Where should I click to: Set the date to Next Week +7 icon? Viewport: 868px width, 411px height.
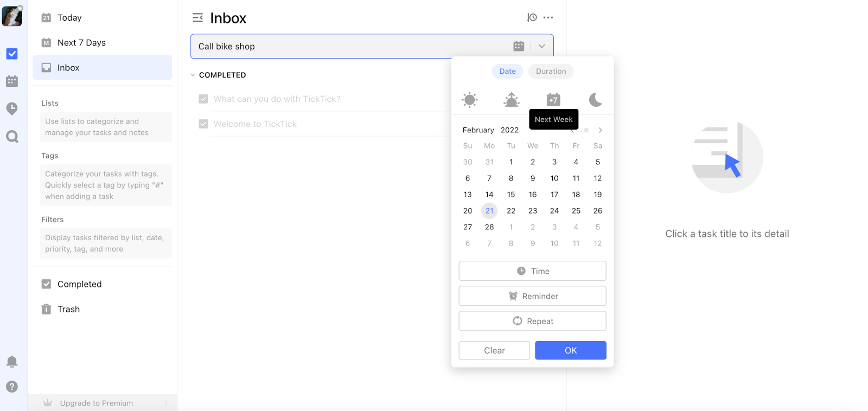(x=553, y=100)
